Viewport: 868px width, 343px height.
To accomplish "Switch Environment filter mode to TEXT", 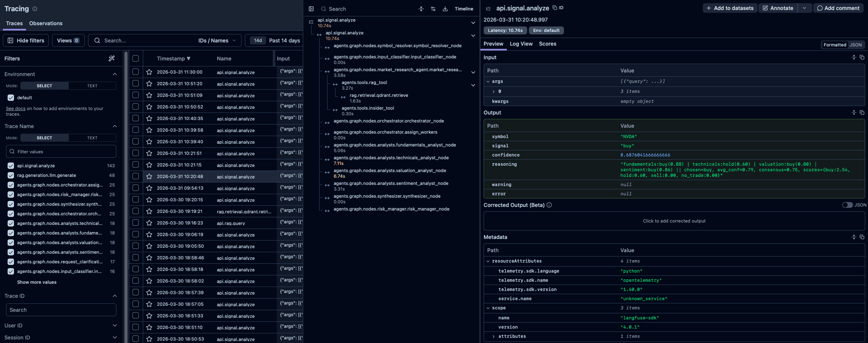I will click(92, 86).
